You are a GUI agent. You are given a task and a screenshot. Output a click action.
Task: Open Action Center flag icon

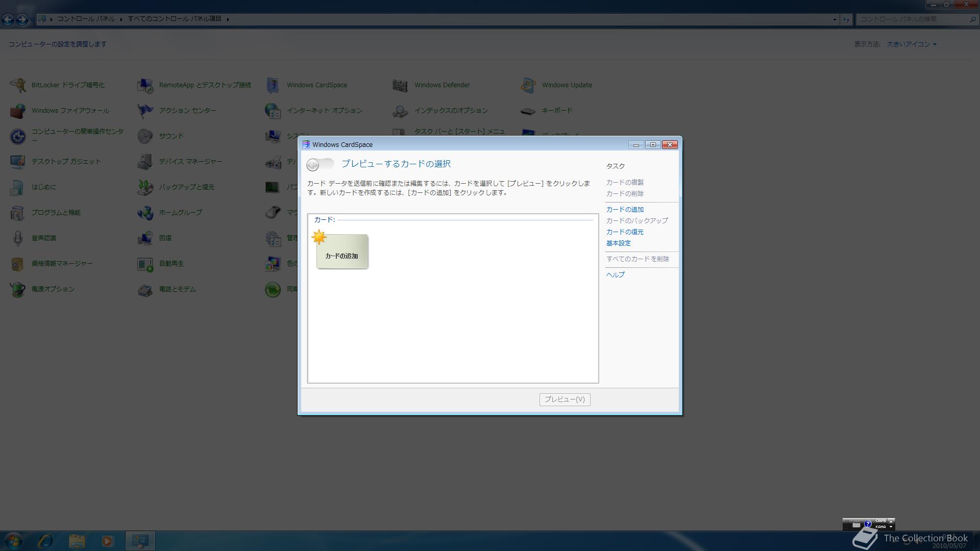[x=145, y=111]
